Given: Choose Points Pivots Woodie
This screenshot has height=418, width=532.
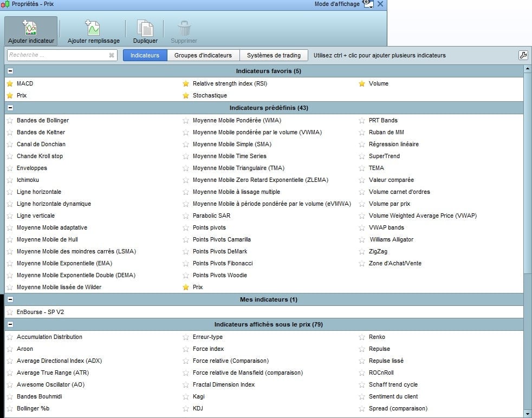Looking at the screenshot, I should click(x=220, y=275).
